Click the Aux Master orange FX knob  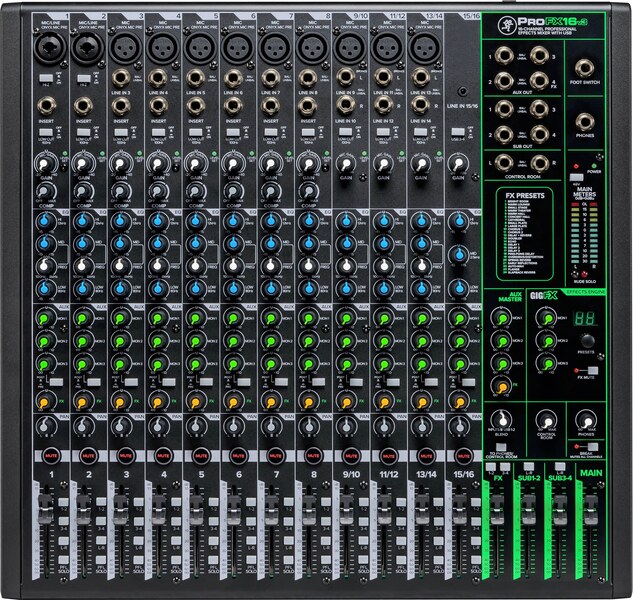501,386
